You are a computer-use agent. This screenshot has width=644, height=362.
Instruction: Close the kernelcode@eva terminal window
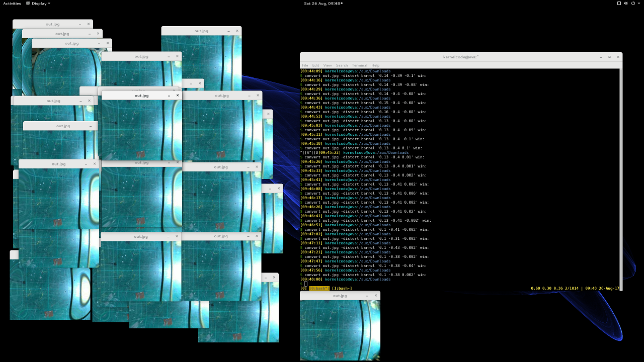click(618, 57)
